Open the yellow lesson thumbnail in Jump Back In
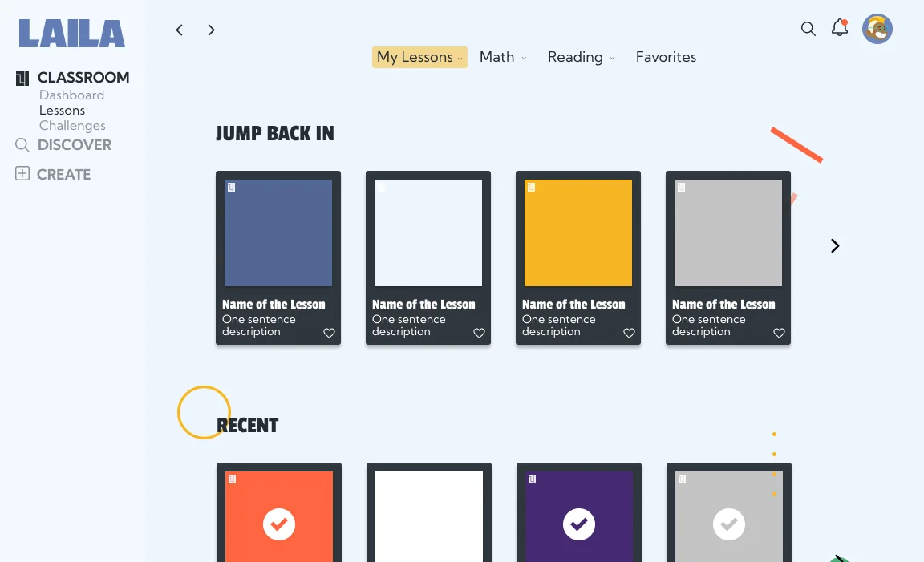The height and width of the screenshot is (562, 924). point(578,232)
